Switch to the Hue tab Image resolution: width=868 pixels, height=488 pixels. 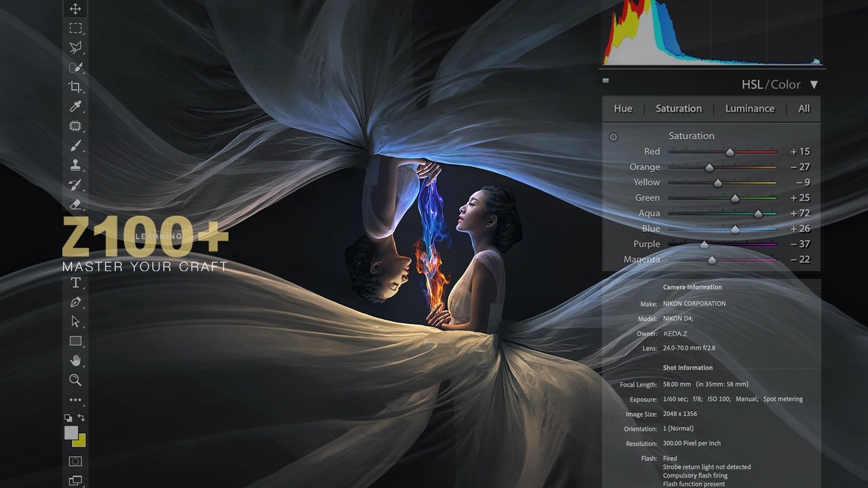point(623,108)
